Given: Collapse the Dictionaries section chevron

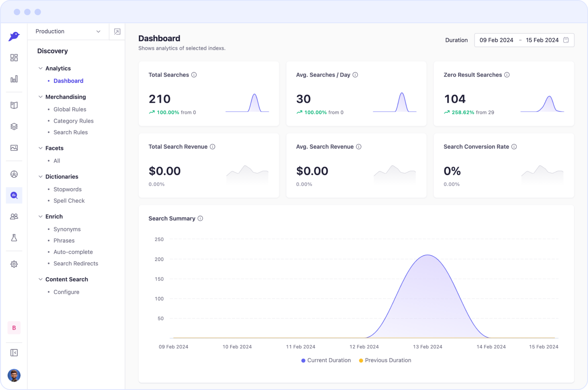Looking at the screenshot, I should 40,177.
